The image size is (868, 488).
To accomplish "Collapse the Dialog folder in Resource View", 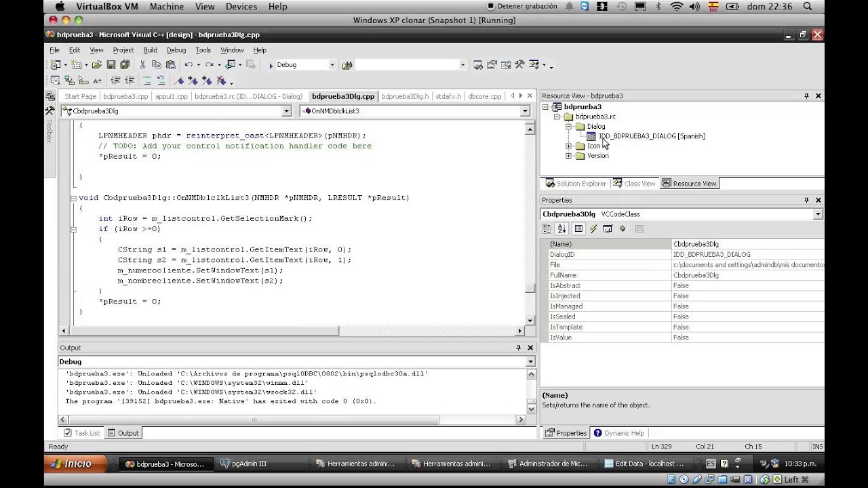I will pos(569,126).
